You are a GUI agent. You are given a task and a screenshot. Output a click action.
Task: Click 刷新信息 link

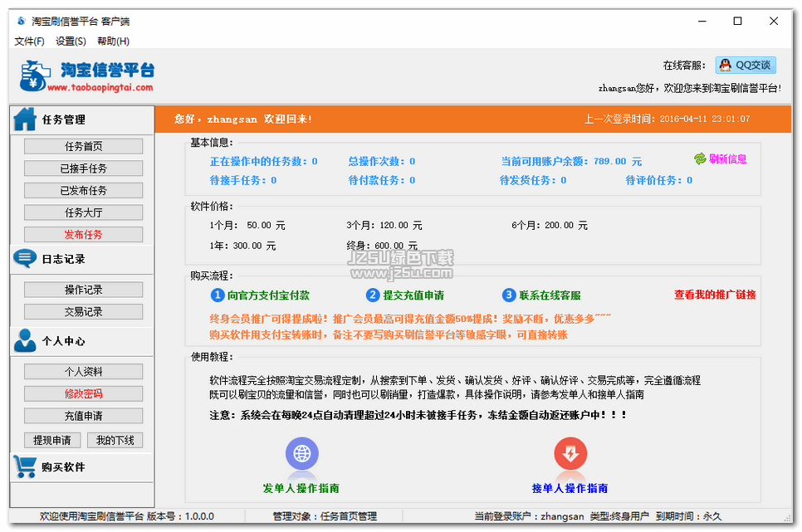[x=727, y=159]
